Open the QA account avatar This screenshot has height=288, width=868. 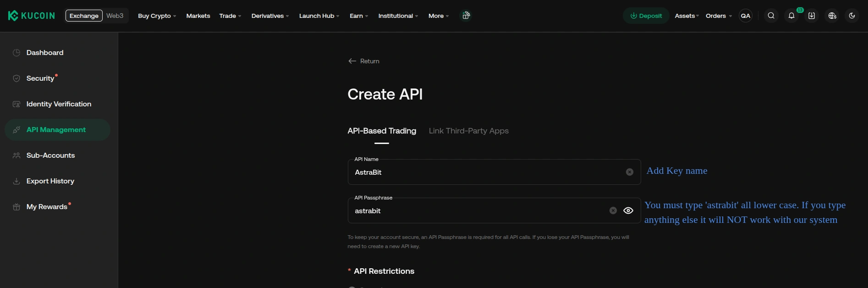[x=746, y=16]
